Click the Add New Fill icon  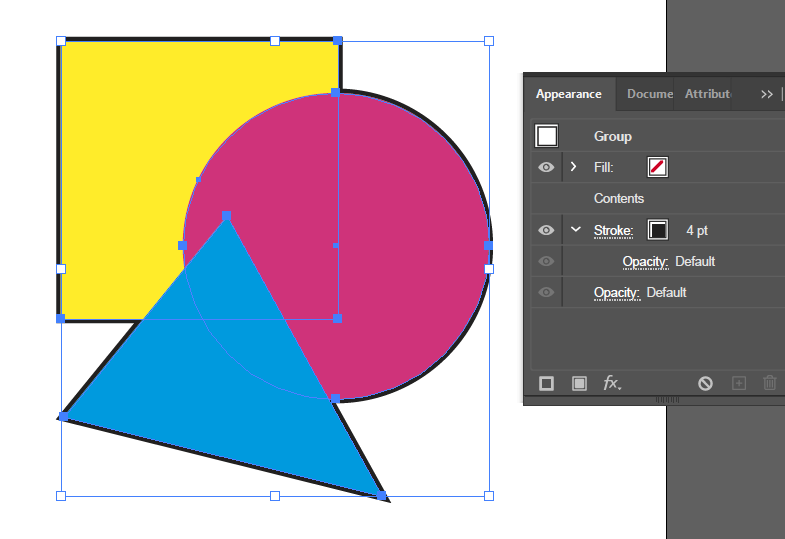[579, 383]
